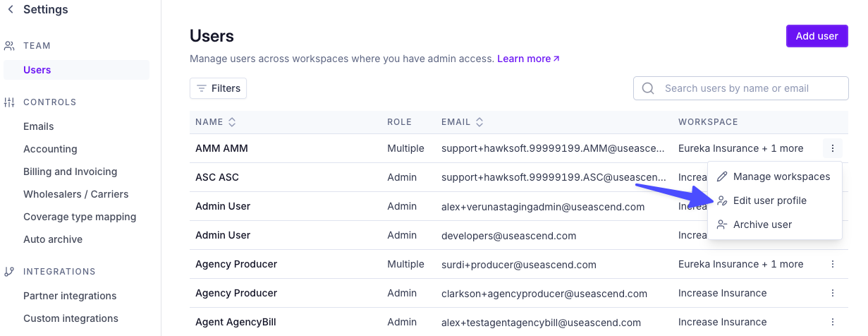Click the alex+testagentagencybill@useascend.com email

tap(541, 322)
